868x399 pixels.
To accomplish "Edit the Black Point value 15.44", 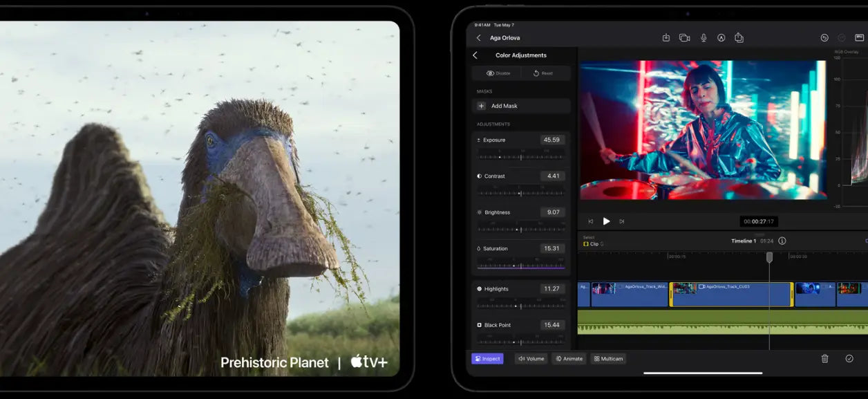I will (x=552, y=324).
